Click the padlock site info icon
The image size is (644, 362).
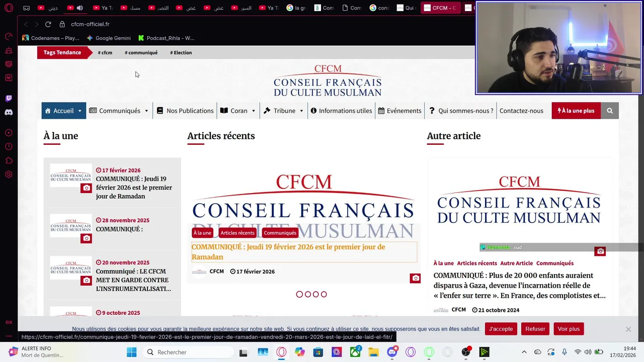coord(62,24)
